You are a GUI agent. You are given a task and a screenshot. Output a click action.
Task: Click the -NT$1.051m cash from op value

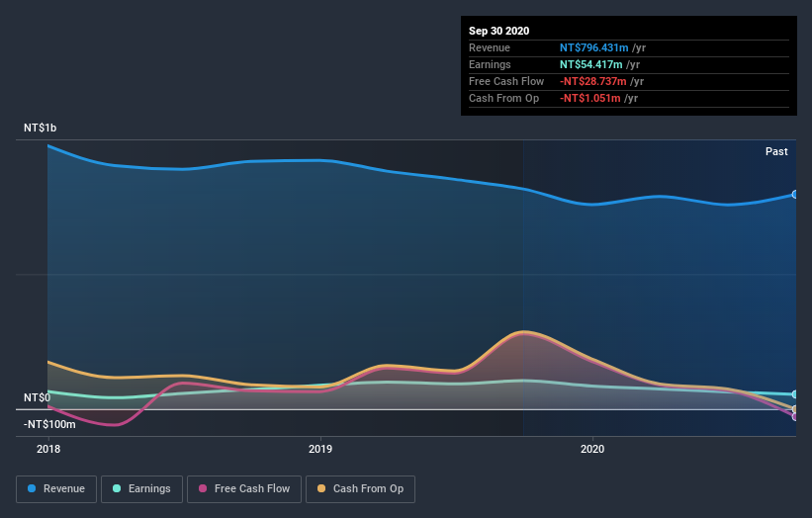click(x=589, y=98)
